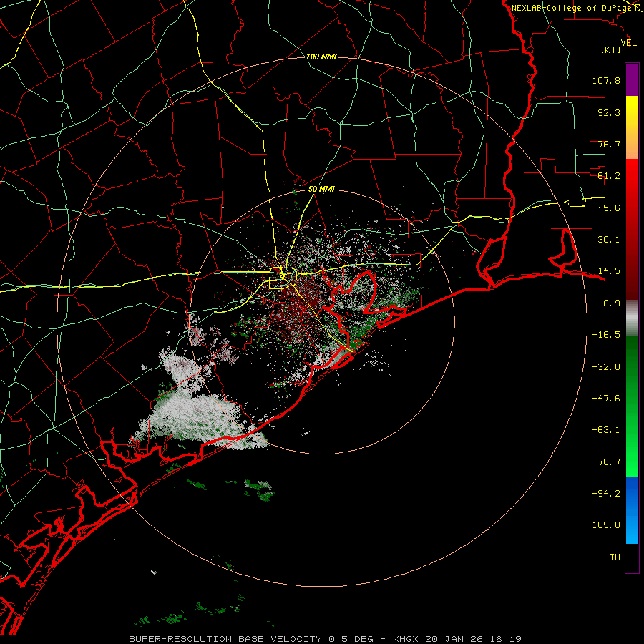Click the 76.7 velocity scale value
This screenshot has height=644, width=644.
[609, 144]
